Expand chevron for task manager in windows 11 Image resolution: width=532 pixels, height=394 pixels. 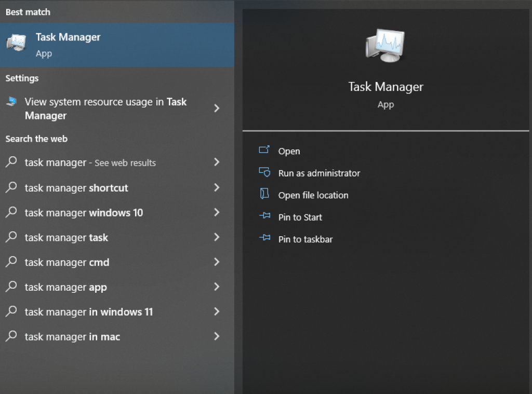(x=217, y=311)
